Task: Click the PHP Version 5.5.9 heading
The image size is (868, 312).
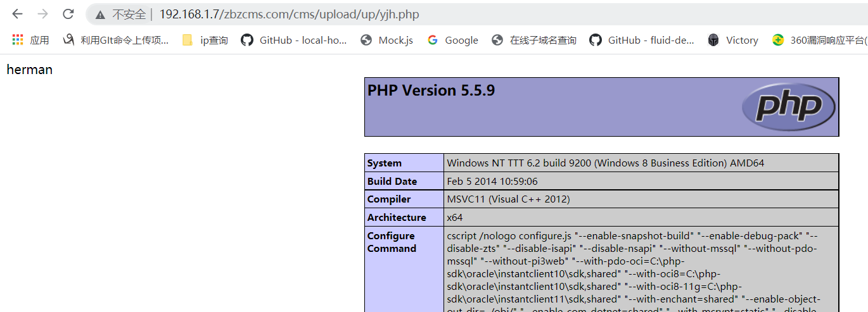Action: point(431,90)
